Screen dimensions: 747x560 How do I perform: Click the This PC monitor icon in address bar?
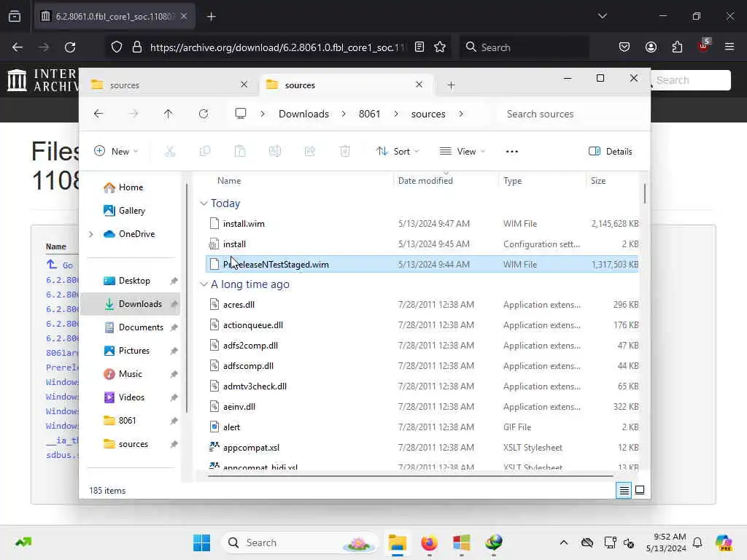pyautogui.click(x=241, y=113)
